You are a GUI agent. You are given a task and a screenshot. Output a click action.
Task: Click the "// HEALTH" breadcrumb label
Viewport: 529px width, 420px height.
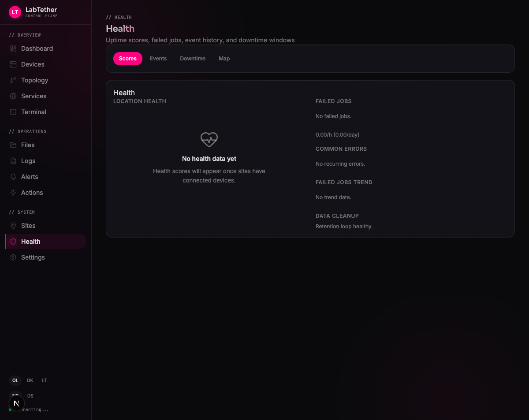tap(119, 18)
